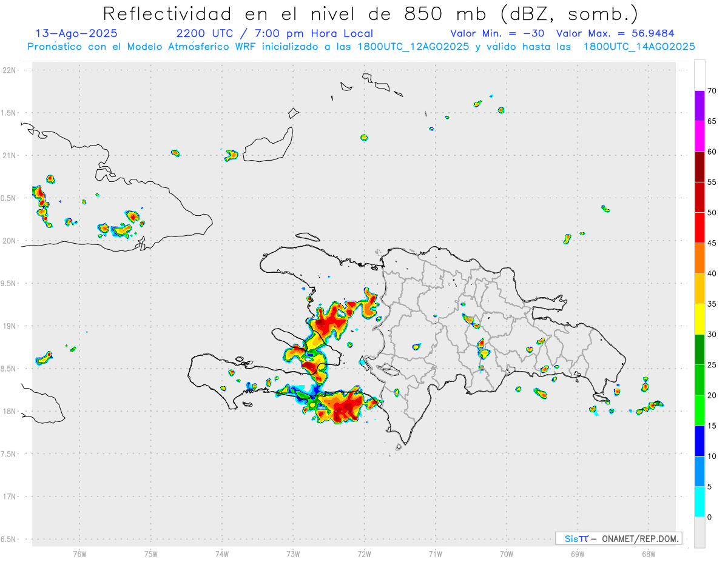This screenshot has width=728, height=562.
Task: Click the colorbar value label '60'
Action: coord(712,152)
